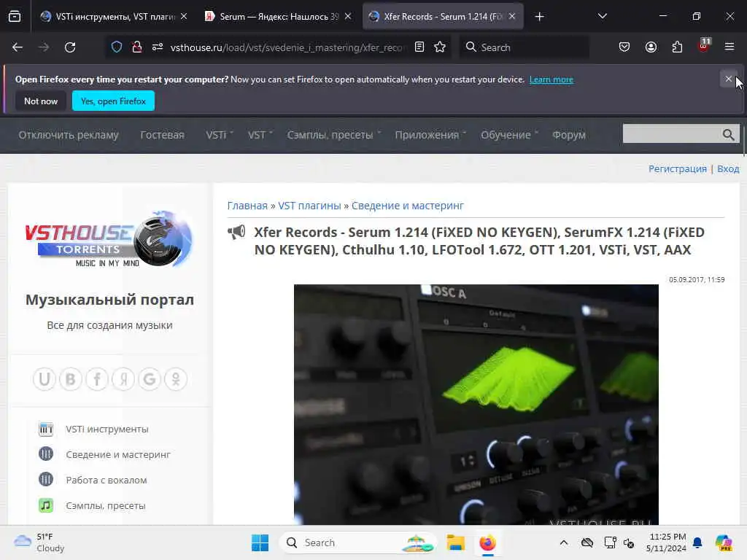The height and width of the screenshot is (560, 747).
Task: Click the Odnoklassniki social login icon
Action: (176, 379)
